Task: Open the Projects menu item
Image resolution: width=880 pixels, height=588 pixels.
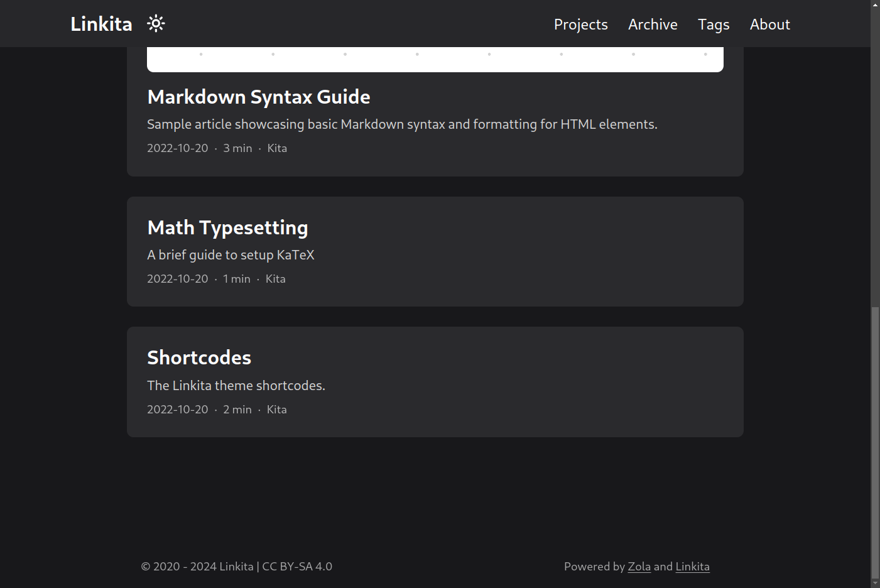Action: 580,24
